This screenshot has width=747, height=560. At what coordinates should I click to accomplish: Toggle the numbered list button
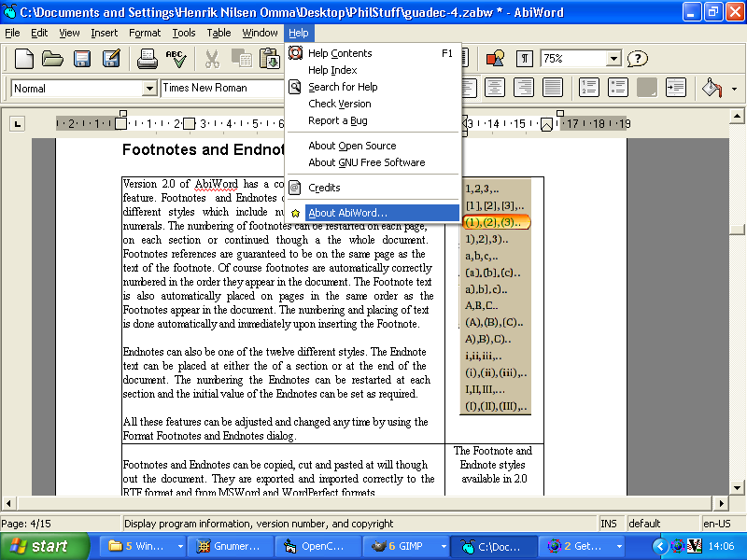coord(589,88)
